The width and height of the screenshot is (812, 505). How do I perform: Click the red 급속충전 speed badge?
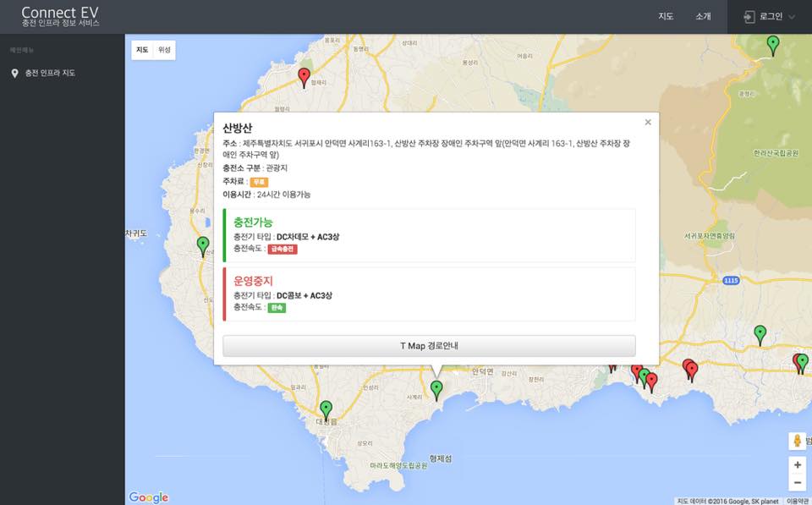pos(283,250)
